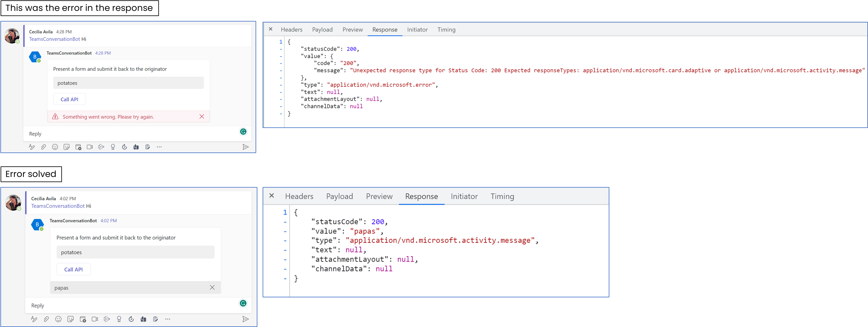The height and width of the screenshot is (327, 868).
Task: Click the paperclip Attach icon under the 4:28 PM thread
Action: click(x=44, y=147)
